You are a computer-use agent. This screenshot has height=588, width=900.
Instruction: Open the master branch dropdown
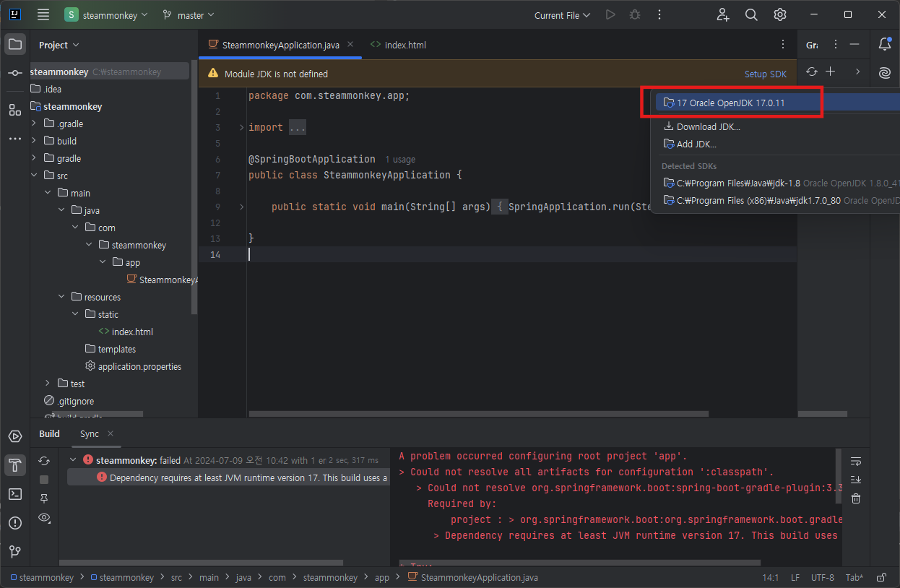pyautogui.click(x=189, y=15)
